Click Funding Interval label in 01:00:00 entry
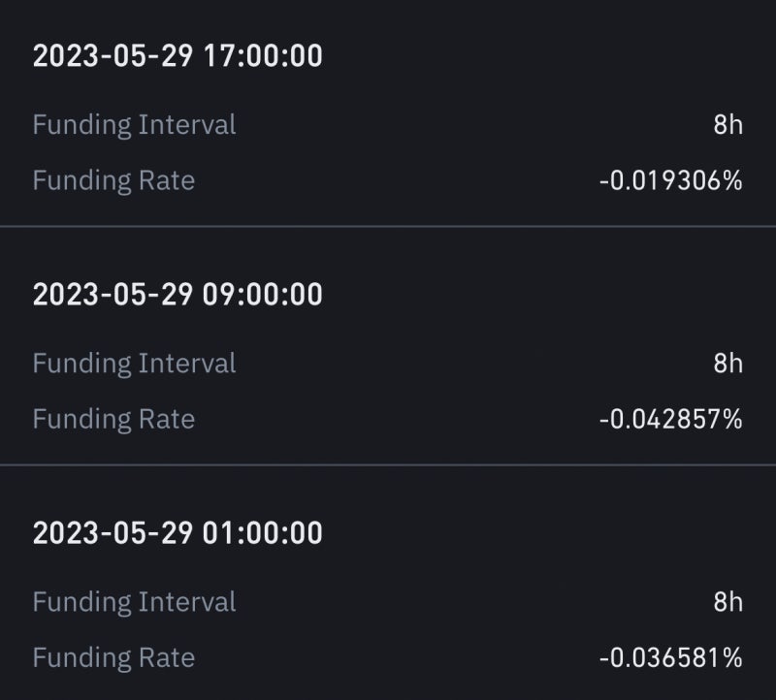This screenshot has width=776, height=700. 134,601
